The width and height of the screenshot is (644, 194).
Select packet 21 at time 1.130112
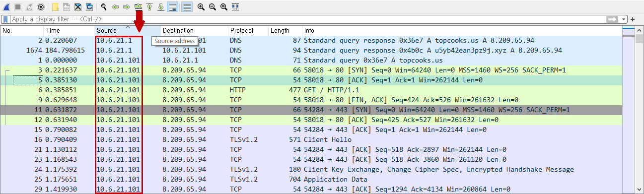coord(311,149)
